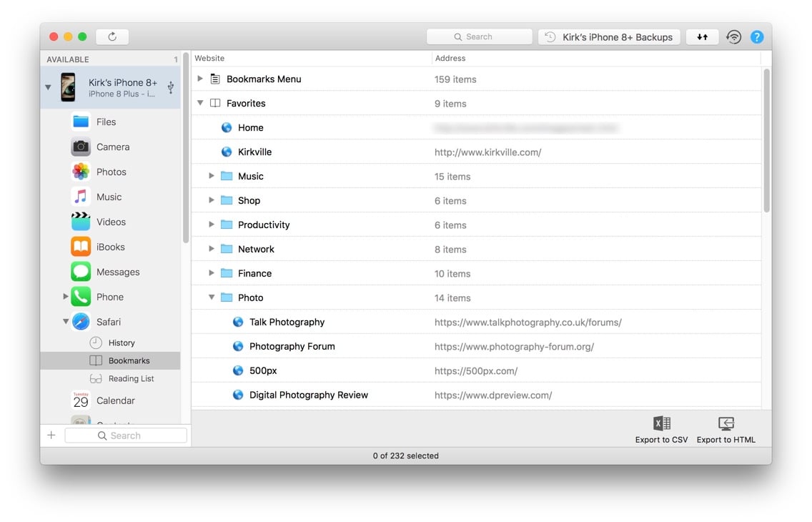
Task: Expand the Network folder
Action: [212, 249]
